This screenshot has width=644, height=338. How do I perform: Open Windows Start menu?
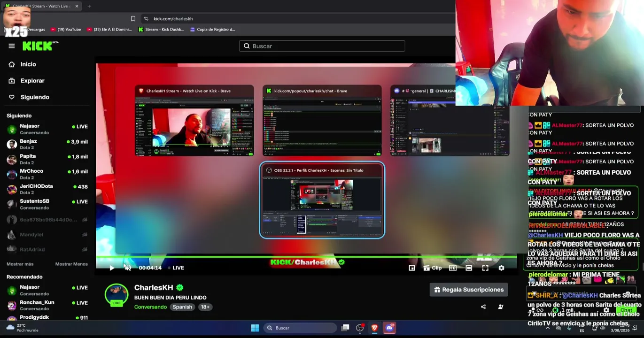tap(255, 328)
